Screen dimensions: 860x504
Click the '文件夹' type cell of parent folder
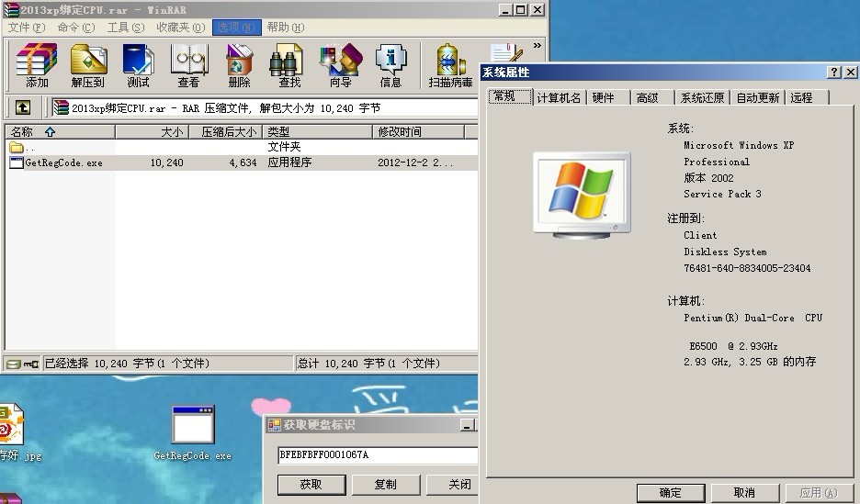(x=284, y=147)
